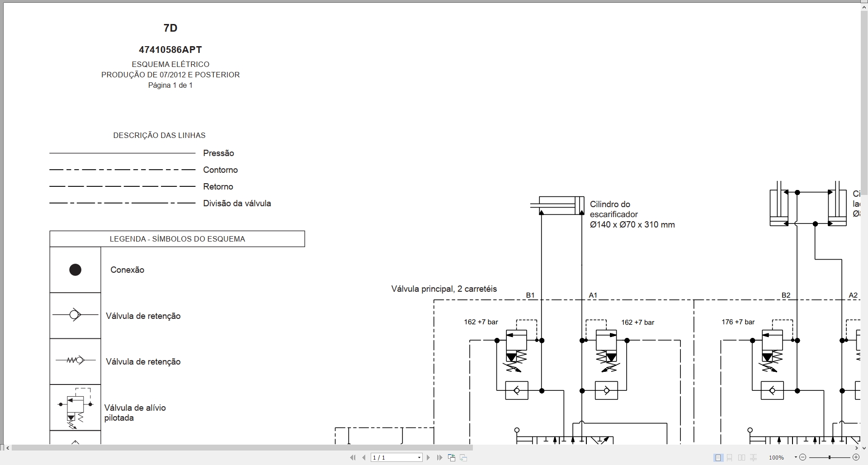Open the zoom level dropdown arrow
The image size is (868, 465).
[796, 458]
